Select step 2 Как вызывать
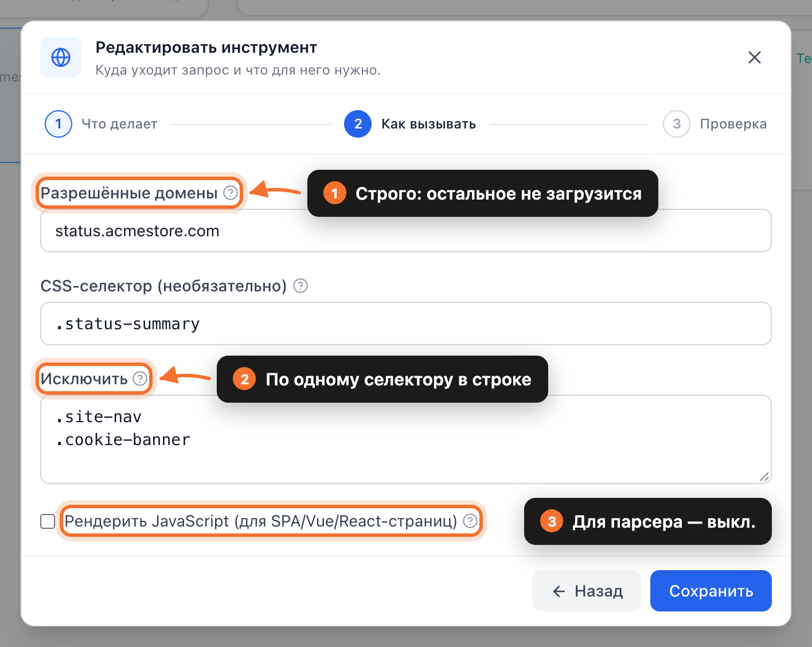Screen dimensions: 812x647 410,124
